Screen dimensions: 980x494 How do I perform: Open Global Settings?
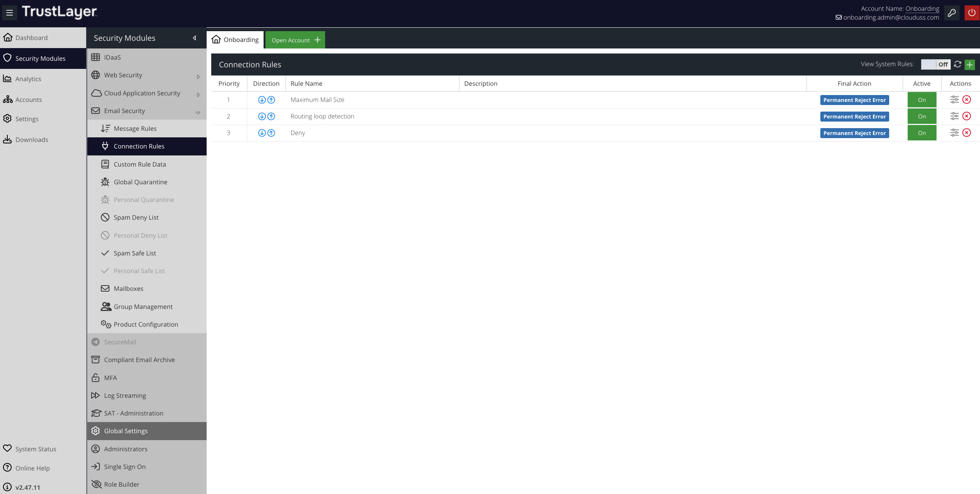[x=147, y=431]
